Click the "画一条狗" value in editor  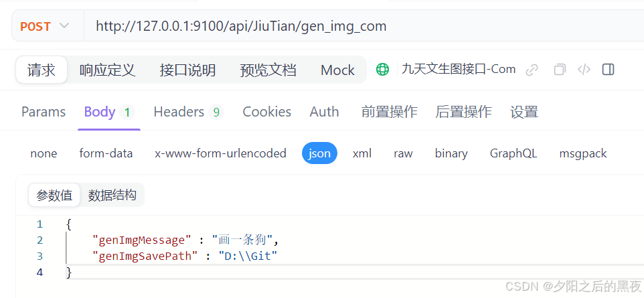pyautogui.click(x=242, y=240)
